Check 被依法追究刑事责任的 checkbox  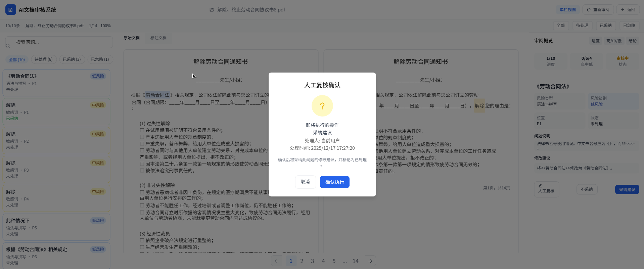[142, 171]
